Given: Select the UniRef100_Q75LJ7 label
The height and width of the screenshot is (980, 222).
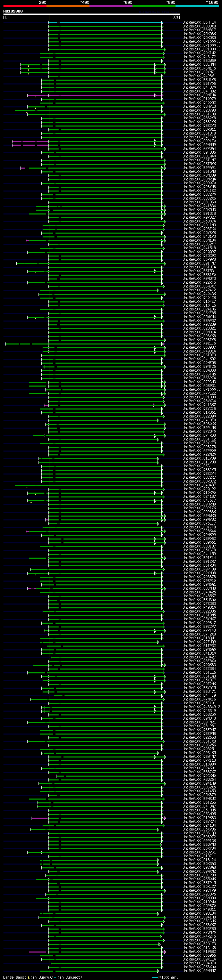Looking at the screenshot, I should pos(199,524).
